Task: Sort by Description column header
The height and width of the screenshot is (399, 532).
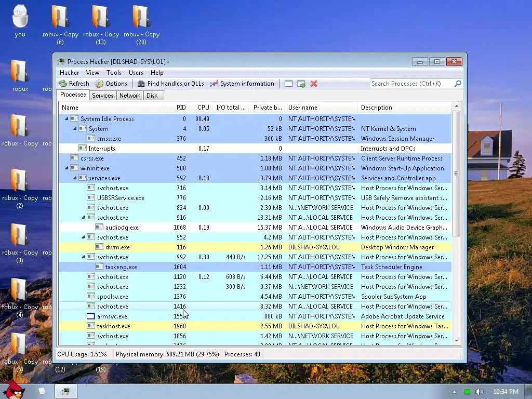Action: tap(405, 108)
